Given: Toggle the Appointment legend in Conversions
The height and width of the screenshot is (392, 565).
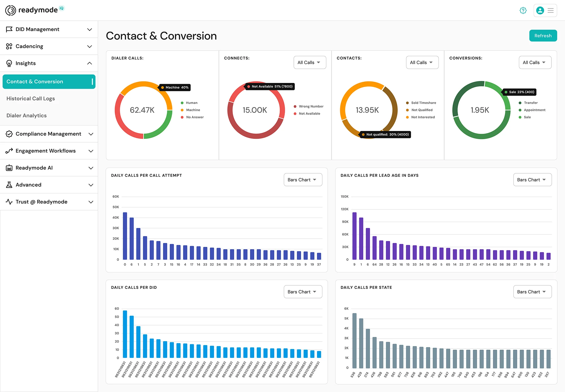Looking at the screenshot, I should coord(534,110).
